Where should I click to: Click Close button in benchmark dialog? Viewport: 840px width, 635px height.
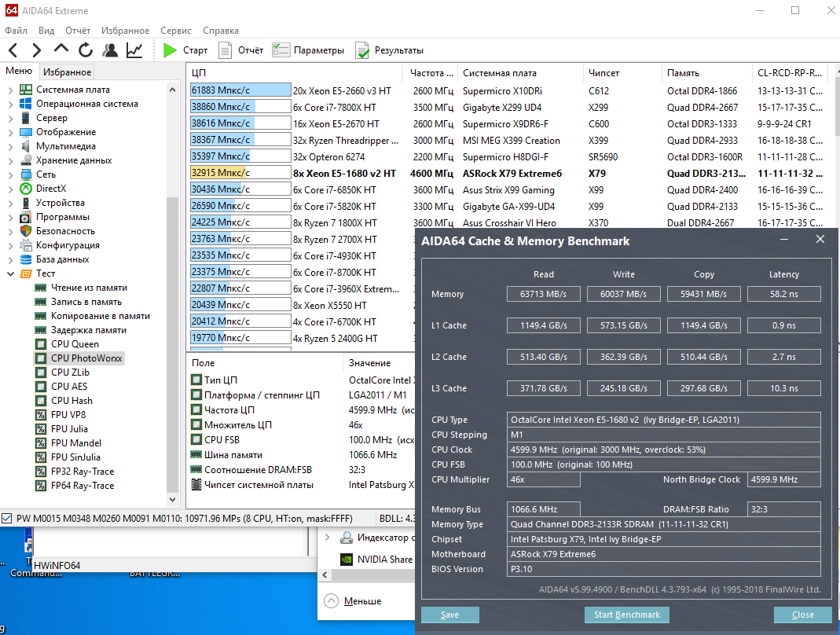pos(802,615)
